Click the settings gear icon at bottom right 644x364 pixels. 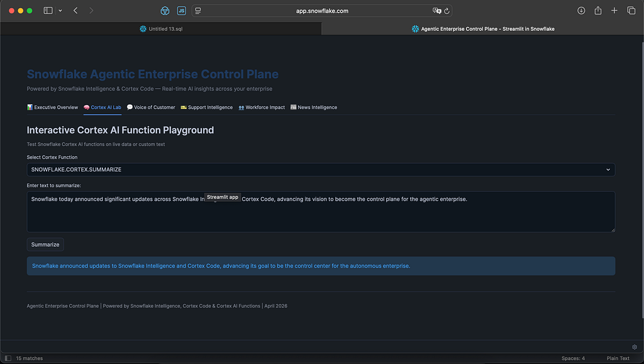click(x=635, y=347)
